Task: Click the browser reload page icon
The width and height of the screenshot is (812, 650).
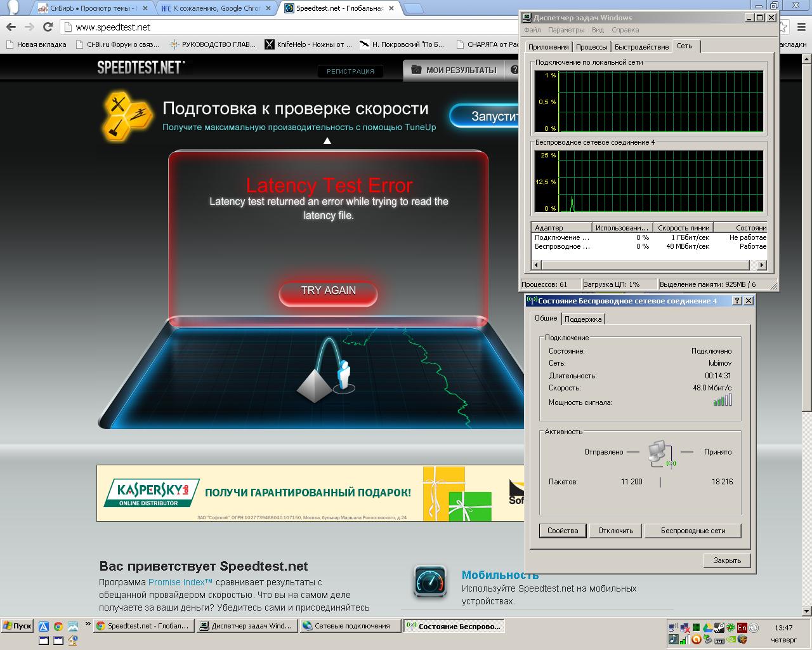Action: coord(48,27)
